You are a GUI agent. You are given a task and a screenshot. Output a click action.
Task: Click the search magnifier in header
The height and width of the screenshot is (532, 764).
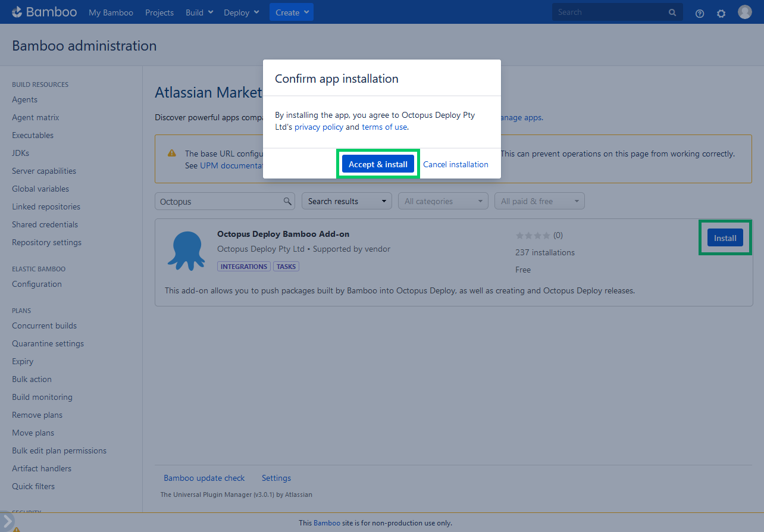tap(672, 12)
